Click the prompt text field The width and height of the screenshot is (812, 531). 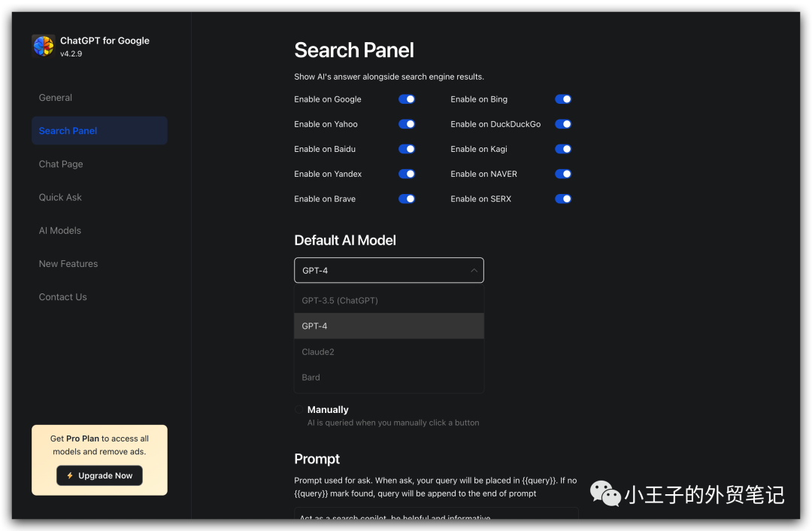point(436,514)
